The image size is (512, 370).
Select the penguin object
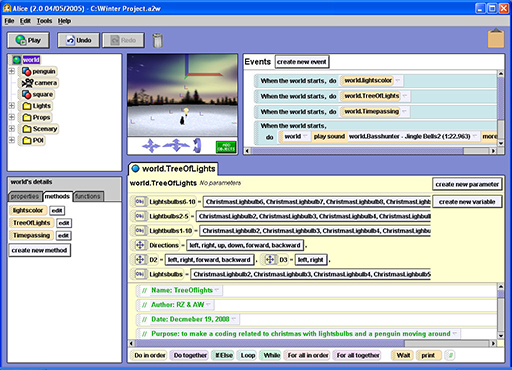point(39,71)
